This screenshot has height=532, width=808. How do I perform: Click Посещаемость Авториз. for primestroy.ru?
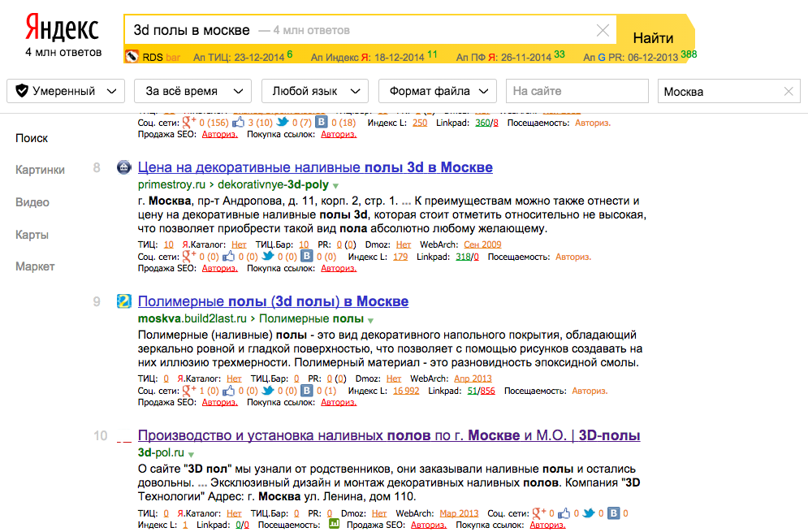(x=573, y=257)
